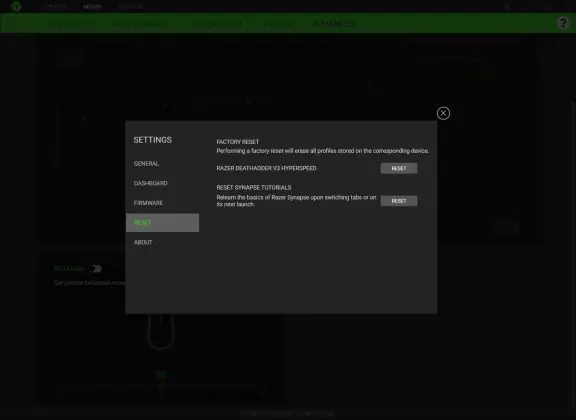Viewport: 576px width, 420px height.
Task: Select the dimmed ADVANCED sub-tab
Action: pos(334,24)
